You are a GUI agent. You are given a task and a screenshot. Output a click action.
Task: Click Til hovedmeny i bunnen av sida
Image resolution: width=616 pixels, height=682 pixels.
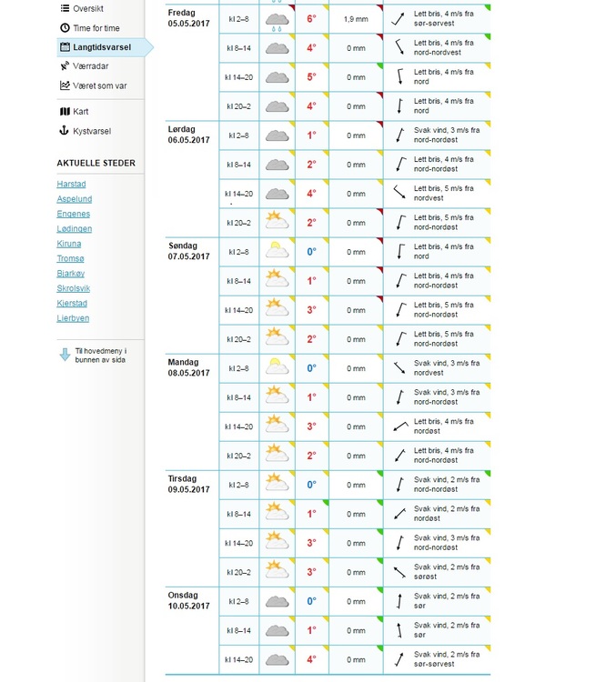click(101, 356)
